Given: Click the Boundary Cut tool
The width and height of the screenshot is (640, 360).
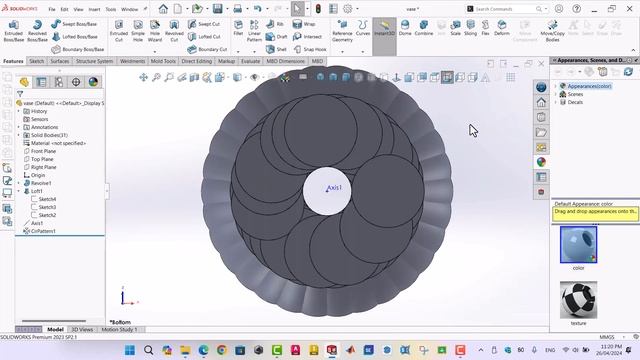Looking at the screenshot, I should (207, 49).
